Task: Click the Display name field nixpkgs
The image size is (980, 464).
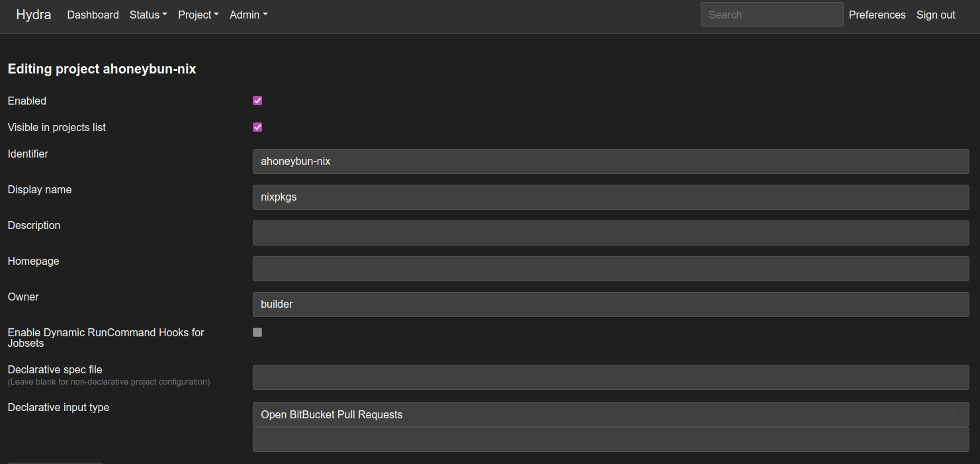Action: [611, 197]
